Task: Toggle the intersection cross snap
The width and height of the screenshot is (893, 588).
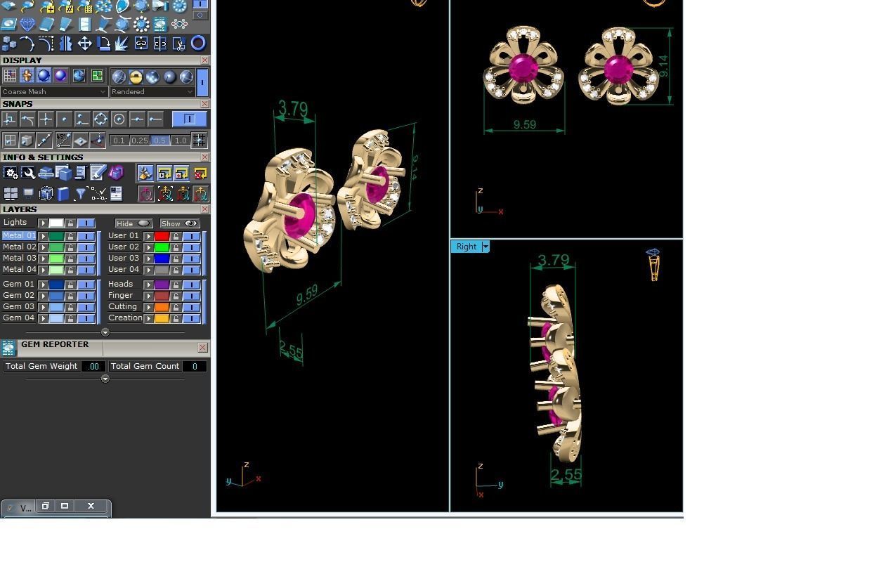Action: (x=46, y=119)
